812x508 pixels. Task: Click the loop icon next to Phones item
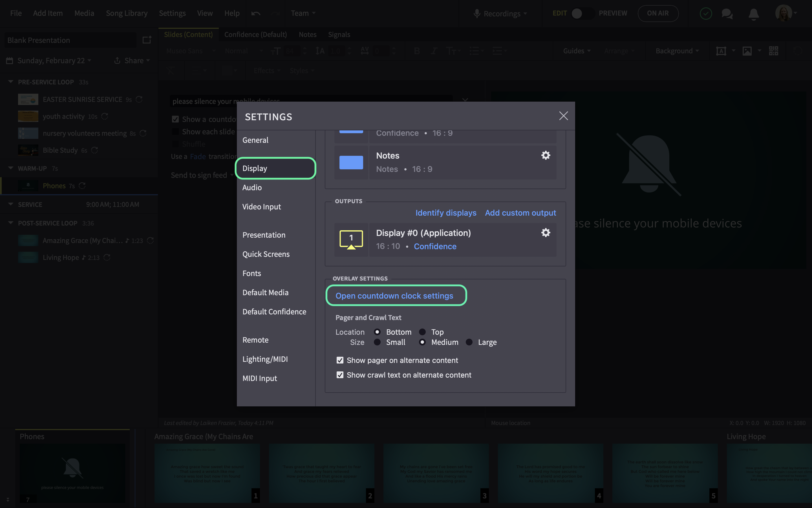pyautogui.click(x=82, y=186)
